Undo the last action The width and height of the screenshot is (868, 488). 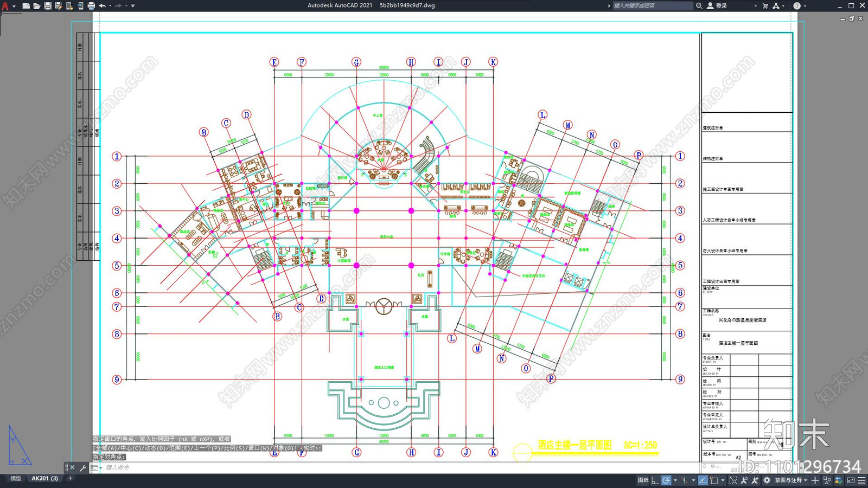(x=102, y=6)
